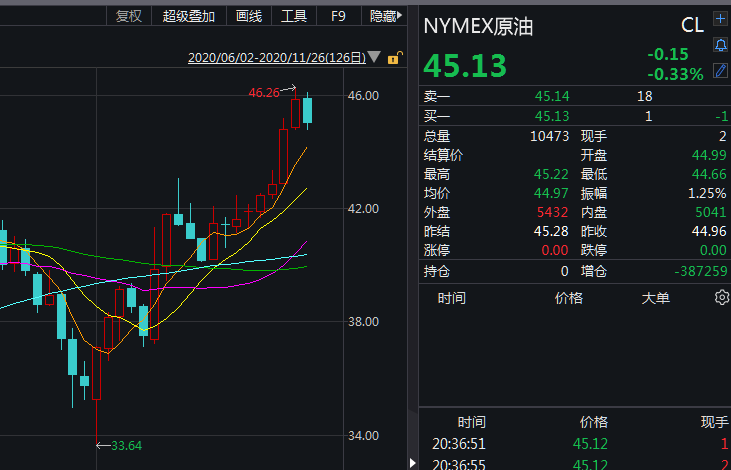Open the 隐藏 dropdown arrow in toolbar

click(400, 16)
